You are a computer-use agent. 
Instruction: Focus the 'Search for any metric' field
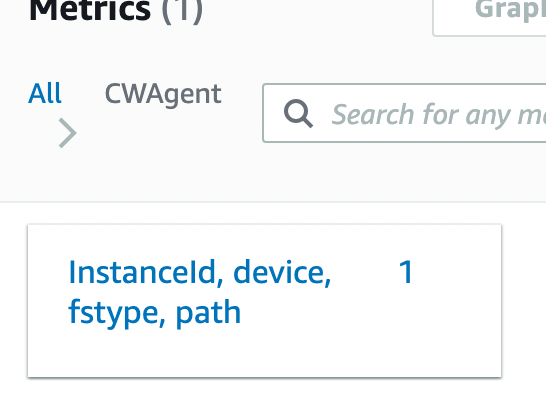(404, 113)
